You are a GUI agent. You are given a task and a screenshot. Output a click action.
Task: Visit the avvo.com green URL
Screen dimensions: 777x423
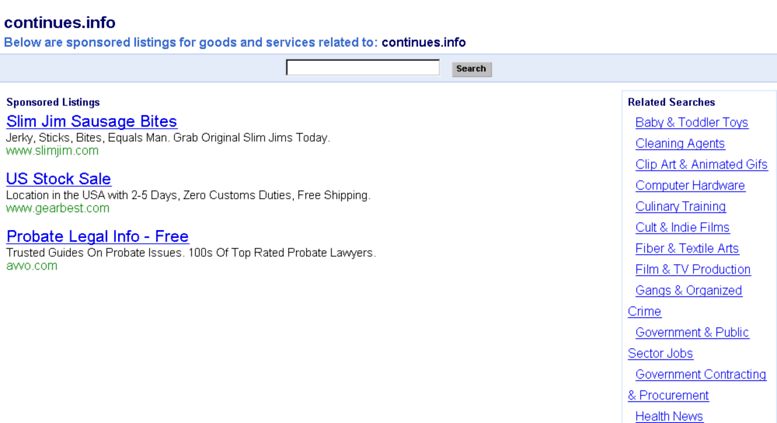[32, 266]
